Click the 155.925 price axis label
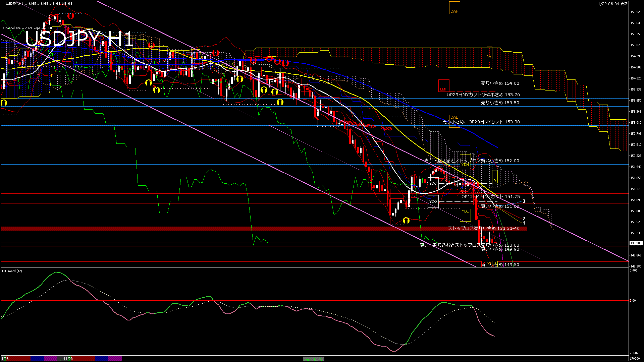Viewport: 644px width, 362px height. tap(636, 12)
